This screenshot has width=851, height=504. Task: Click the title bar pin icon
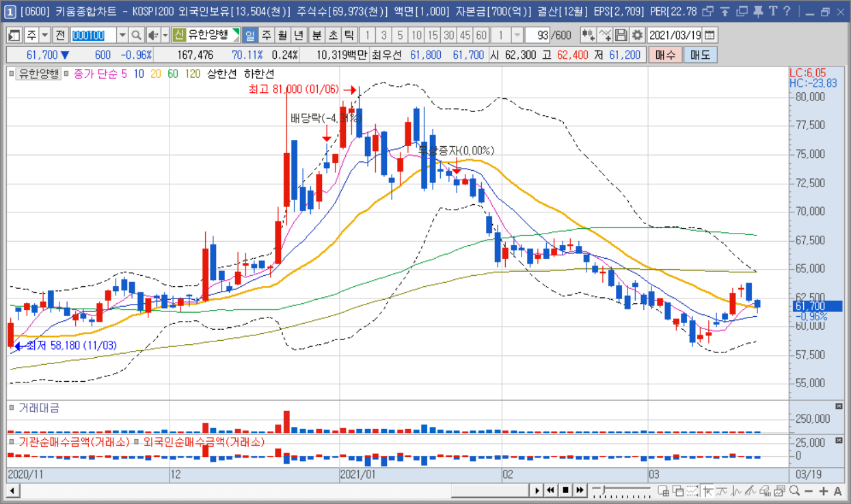pyautogui.click(x=757, y=11)
